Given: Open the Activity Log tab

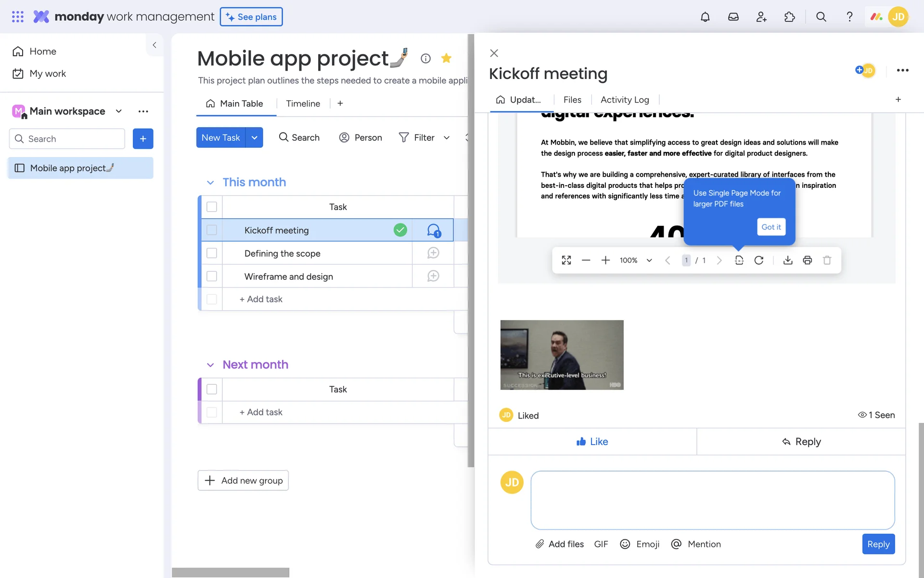Looking at the screenshot, I should [625, 100].
